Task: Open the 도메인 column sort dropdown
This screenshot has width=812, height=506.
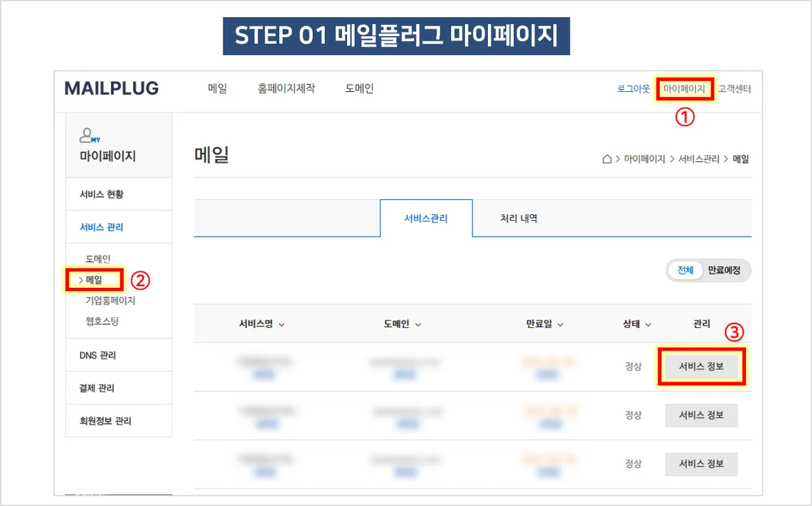Action: [418, 325]
